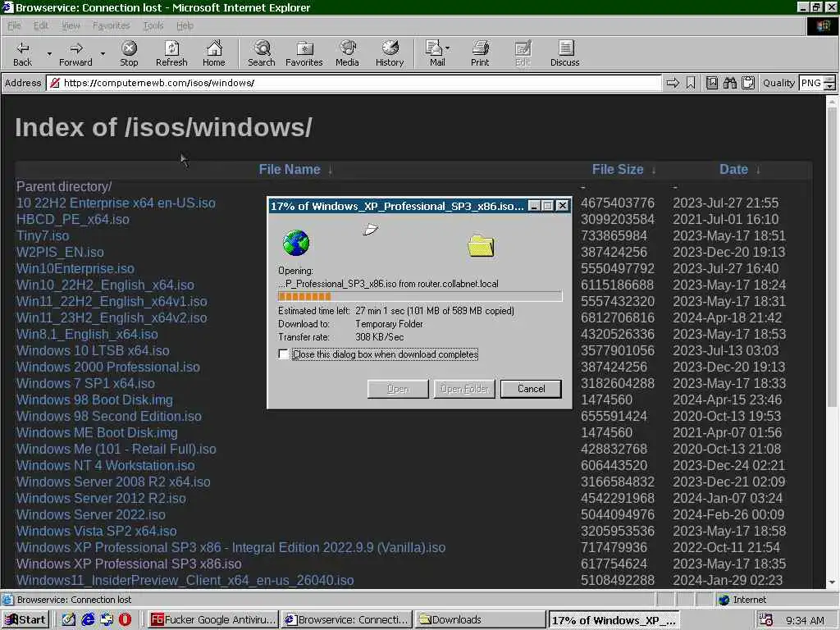Click the bookmark ribbon icon

tap(691, 83)
